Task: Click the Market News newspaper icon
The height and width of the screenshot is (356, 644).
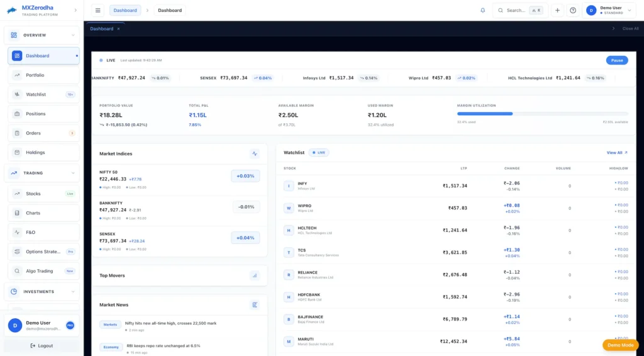Action: [x=255, y=304]
